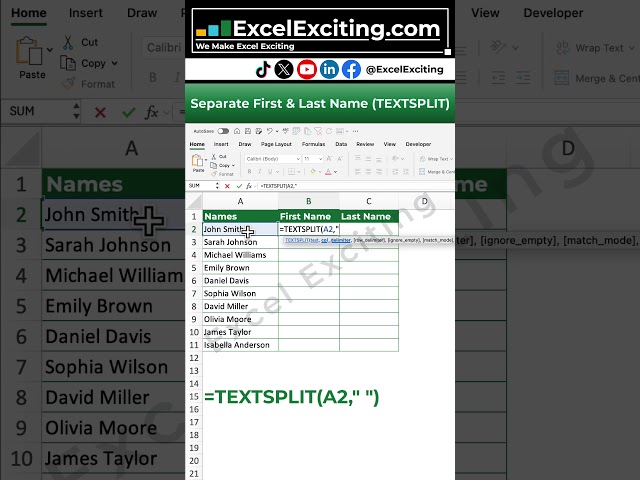The width and height of the screenshot is (640, 480).
Task: Toggle Italic in the small Excel window
Action: 260,172
